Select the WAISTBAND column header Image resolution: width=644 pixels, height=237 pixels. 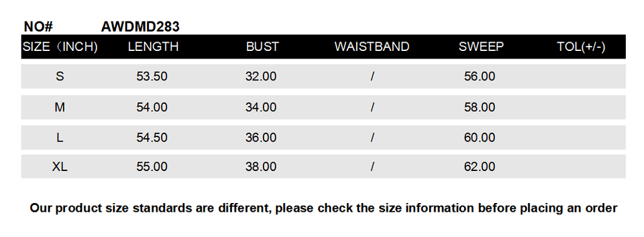point(372,47)
